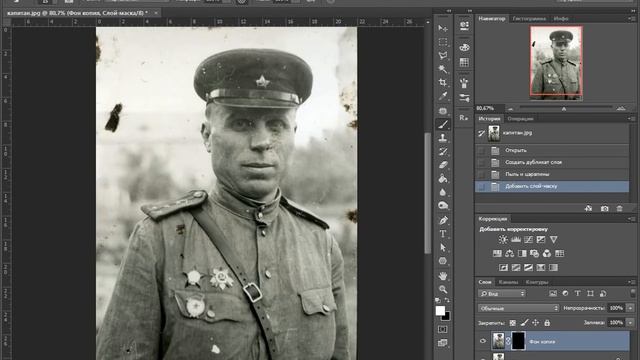The width and height of the screenshot is (640, 360).
Task: Select the Hand tool
Action: 443,276
